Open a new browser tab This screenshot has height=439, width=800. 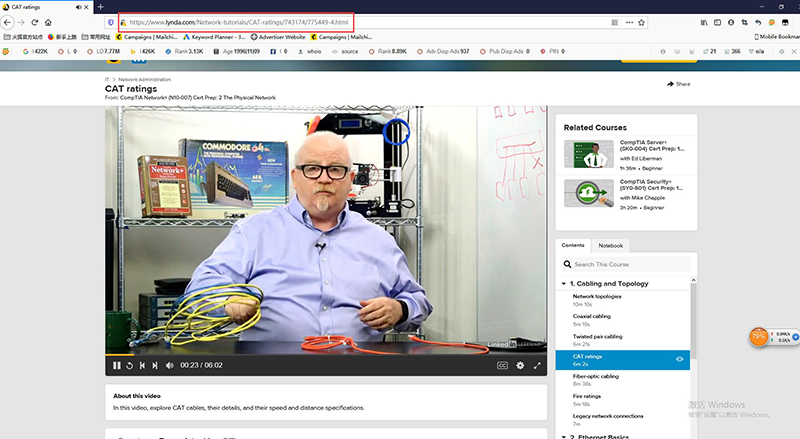101,7
